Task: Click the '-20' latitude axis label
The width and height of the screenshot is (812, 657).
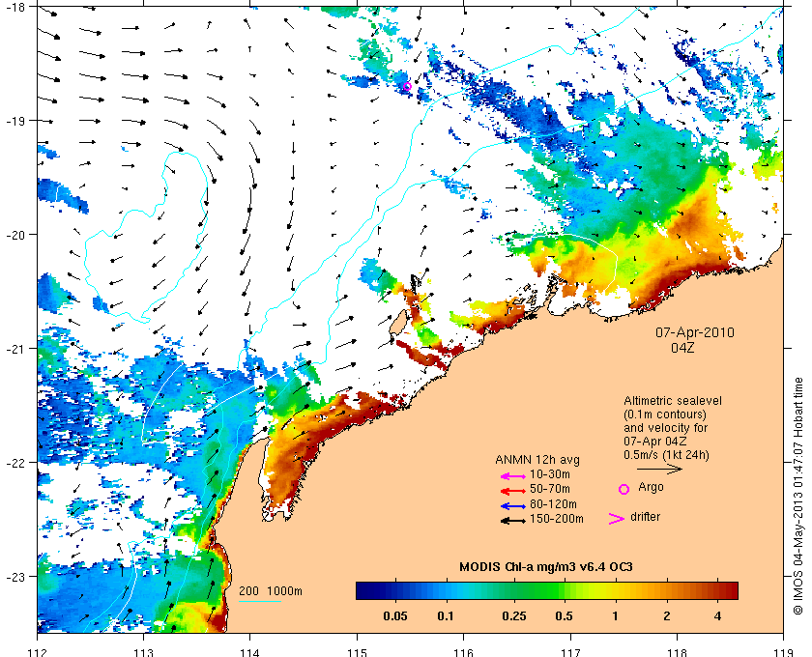Action: click(x=15, y=235)
